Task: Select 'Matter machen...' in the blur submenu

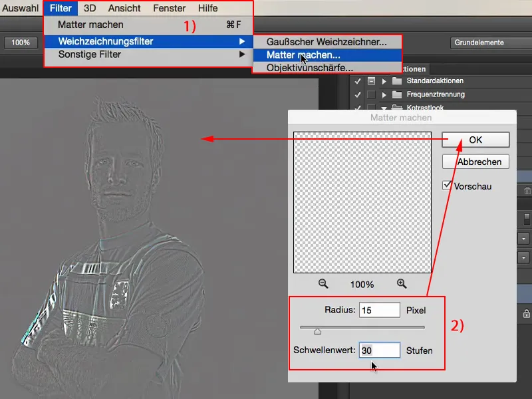Action: [x=327, y=55]
